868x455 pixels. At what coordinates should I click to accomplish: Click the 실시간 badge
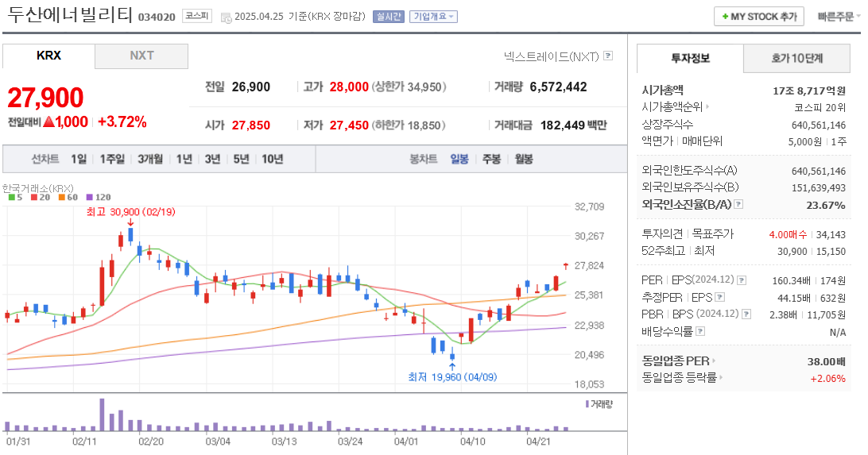(389, 17)
